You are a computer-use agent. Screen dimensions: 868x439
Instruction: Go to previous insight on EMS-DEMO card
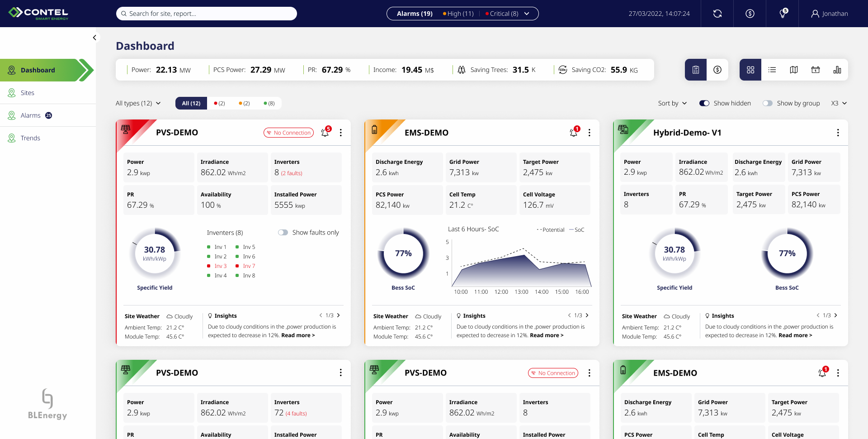[x=570, y=315]
